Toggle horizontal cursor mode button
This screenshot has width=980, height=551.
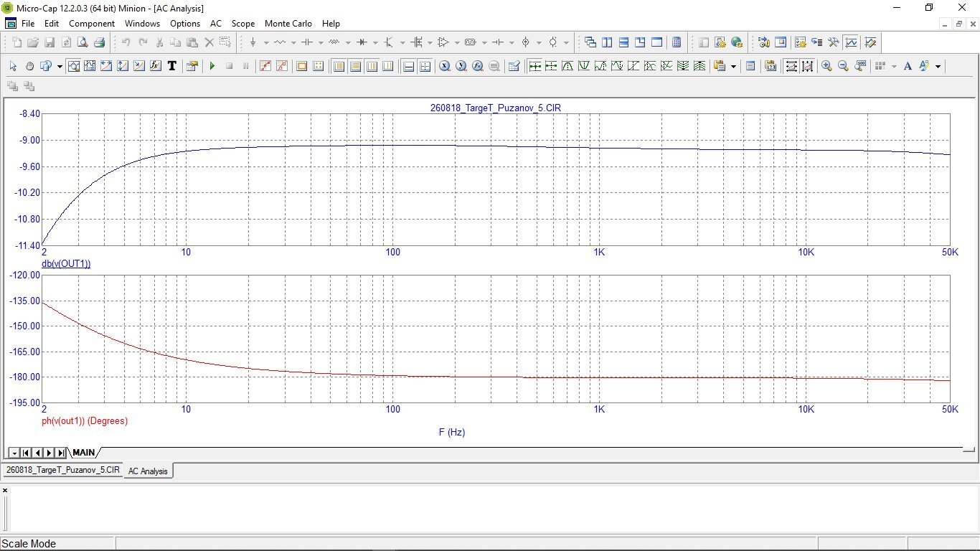point(425,66)
